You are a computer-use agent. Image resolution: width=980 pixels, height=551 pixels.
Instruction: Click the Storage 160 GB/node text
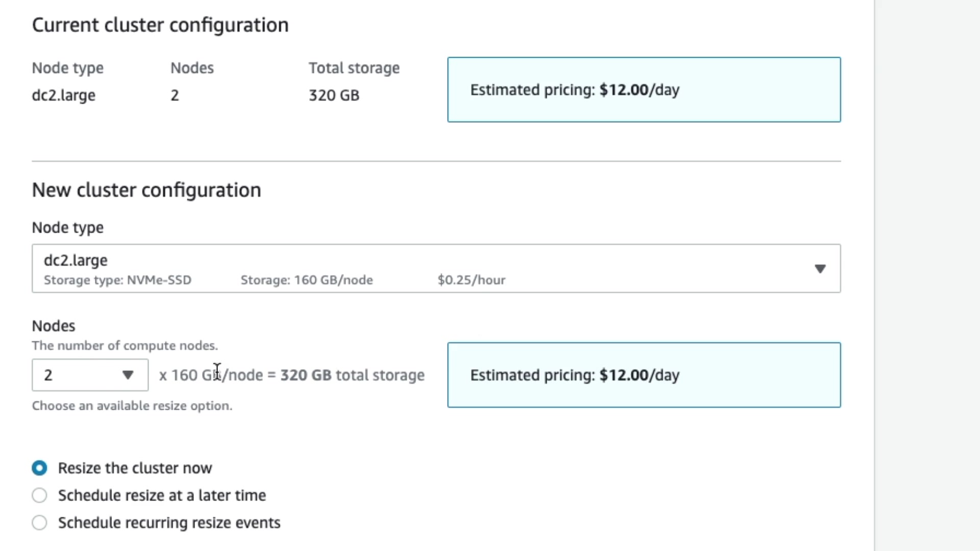click(306, 280)
